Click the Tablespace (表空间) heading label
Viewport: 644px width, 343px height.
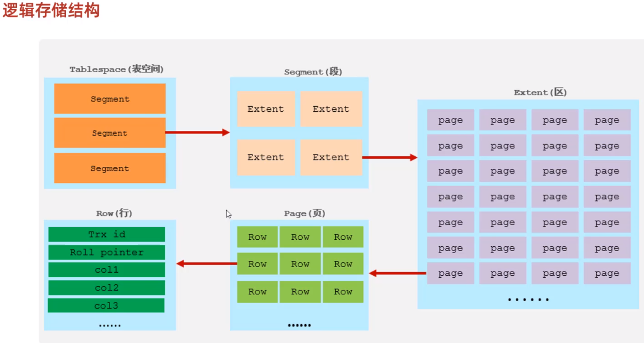point(116,69)
